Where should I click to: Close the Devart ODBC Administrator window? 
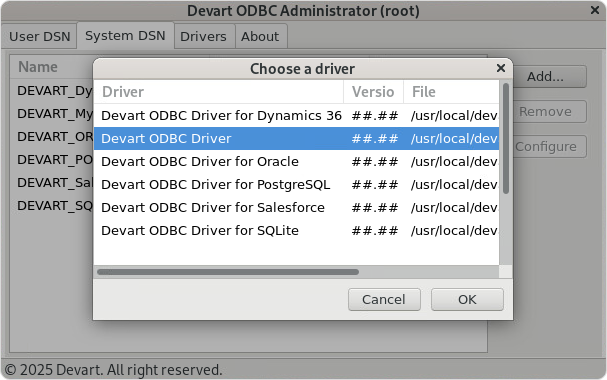[x=595, y=10]
